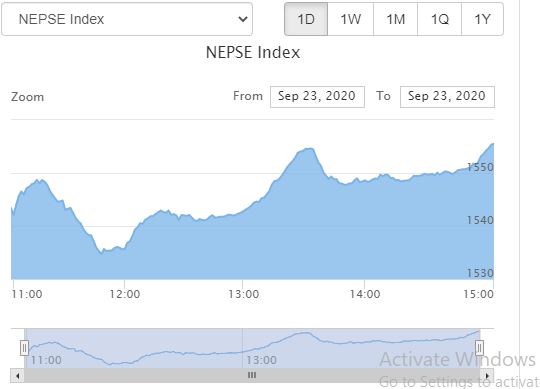Choose the 1M time range
The height and width of the screenshot is (389, 540).
coord(395,19)
